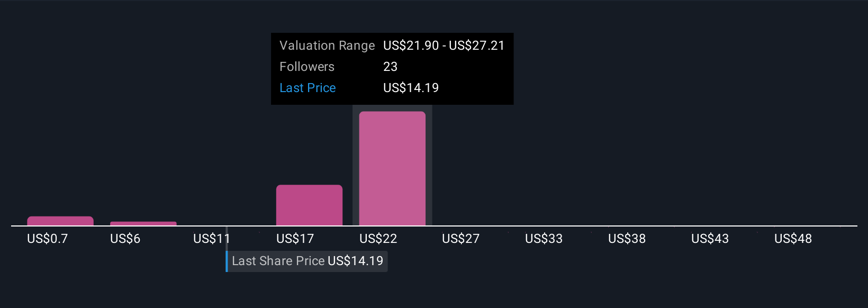This screenshot has height=308, width=868.
Task: Click the US$33 axis label
Action: pyautogui.click(x=544, y=239)
